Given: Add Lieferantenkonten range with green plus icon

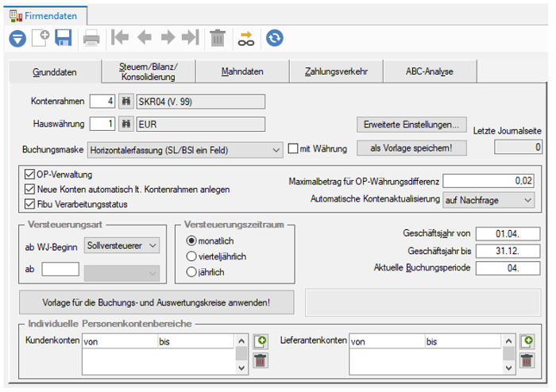Looking at the screenshot, I should (527, 342).
